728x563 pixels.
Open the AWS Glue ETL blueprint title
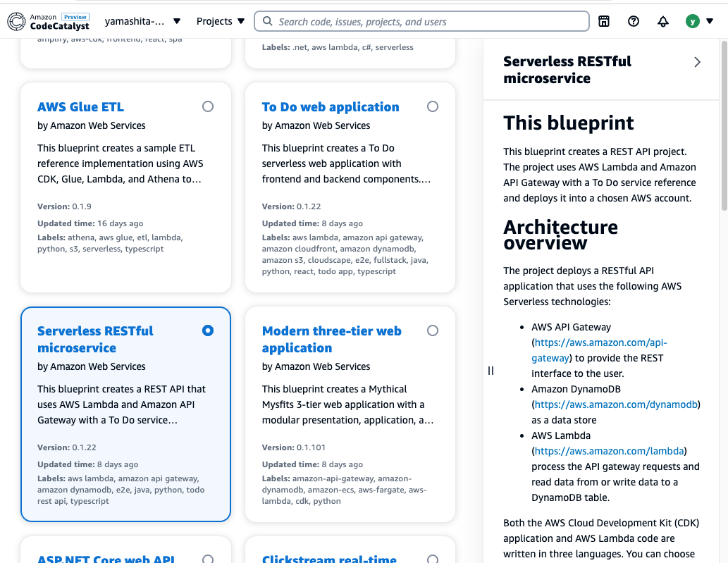click(x=81, y=107)
